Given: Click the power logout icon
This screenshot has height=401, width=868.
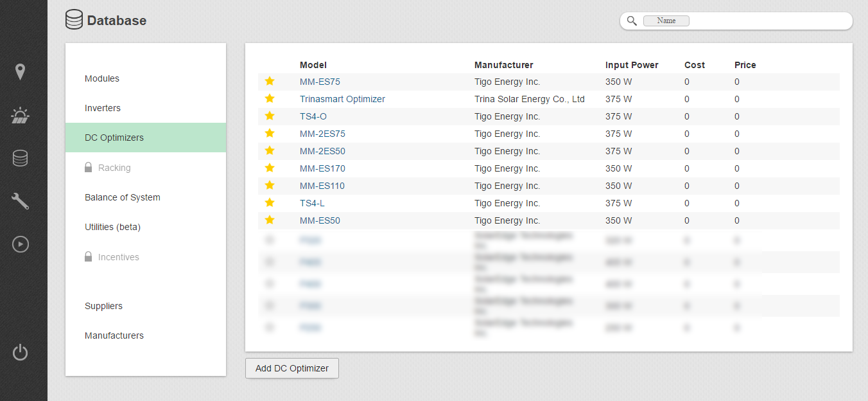Looking at the screenshot, I should [x=21, y=352].
